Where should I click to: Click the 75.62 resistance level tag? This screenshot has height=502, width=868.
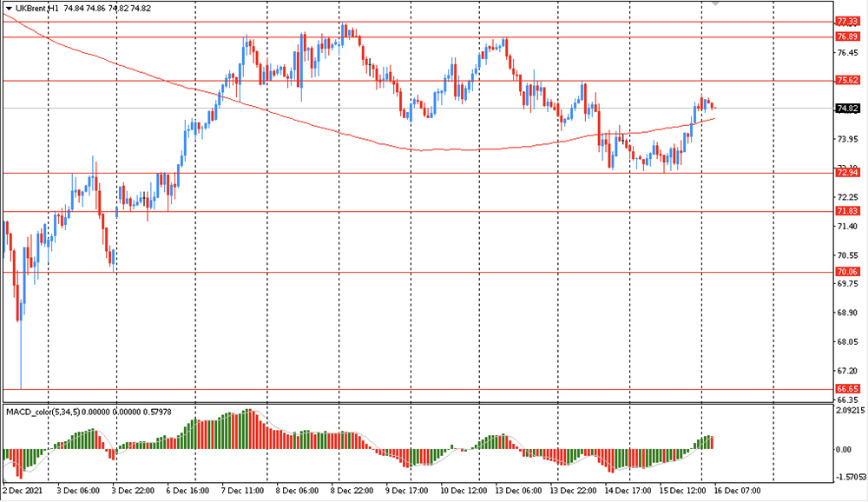(x=847, y=81)
